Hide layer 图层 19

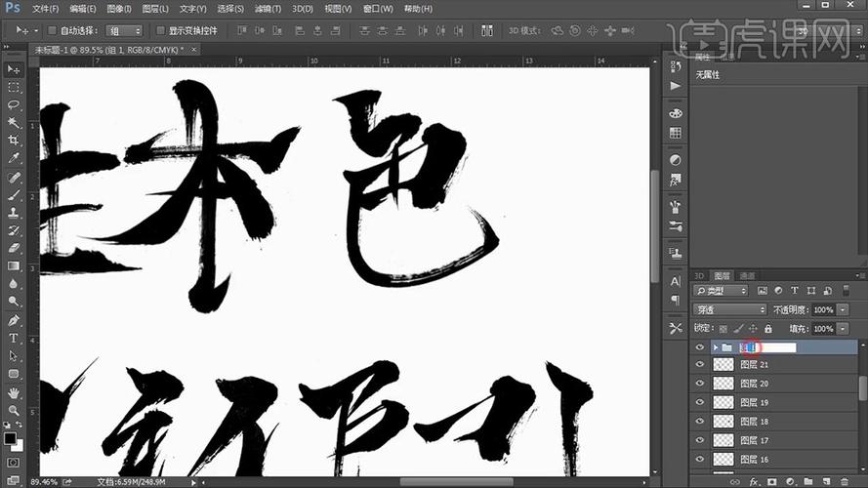tap(700, 402)
